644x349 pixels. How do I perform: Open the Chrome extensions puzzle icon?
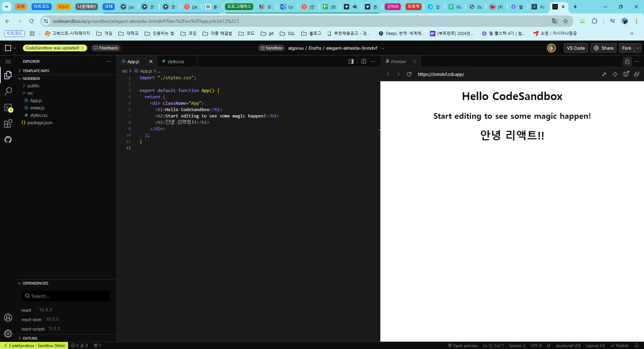[x=595, y=21]
